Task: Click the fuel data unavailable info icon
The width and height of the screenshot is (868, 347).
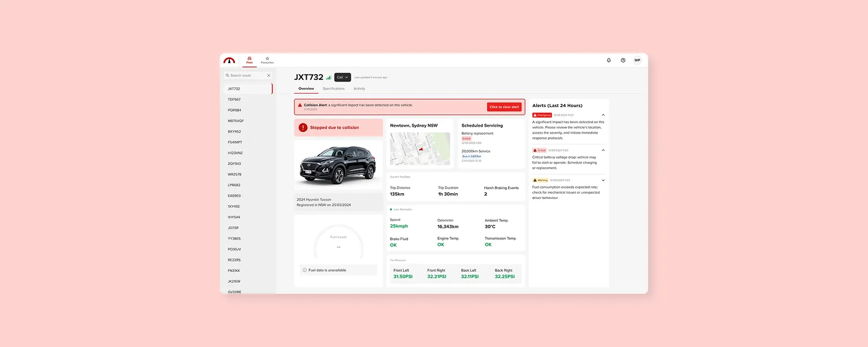Action: pyautogui.click(x=304, y=270)
